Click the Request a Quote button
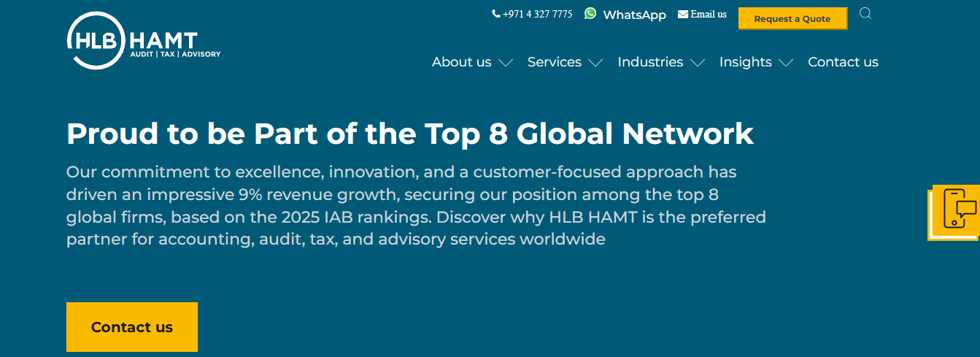This screenshot has width=980, height=357. [x=792, y=19]
